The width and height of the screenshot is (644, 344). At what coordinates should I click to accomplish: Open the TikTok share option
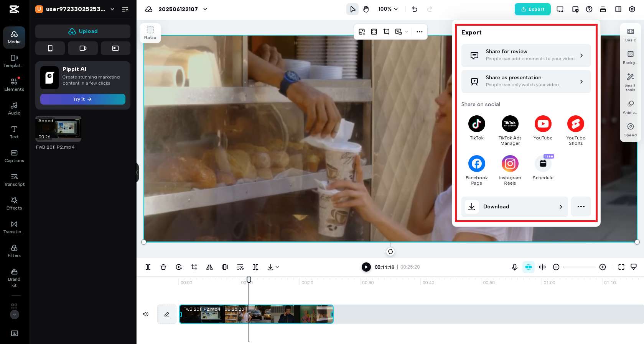click(x=476, y=128)
